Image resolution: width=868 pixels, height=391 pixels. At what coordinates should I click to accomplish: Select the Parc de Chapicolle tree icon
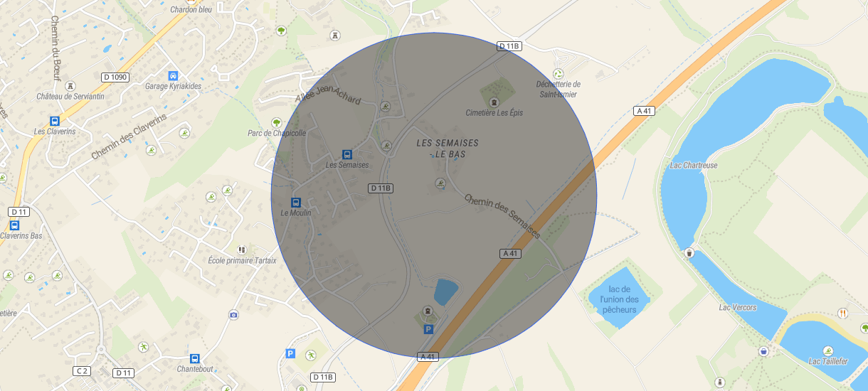pos(277,122)
